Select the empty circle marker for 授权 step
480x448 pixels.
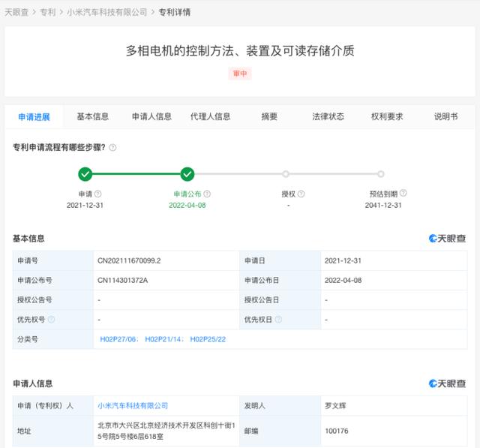click(x=286, y=174)
